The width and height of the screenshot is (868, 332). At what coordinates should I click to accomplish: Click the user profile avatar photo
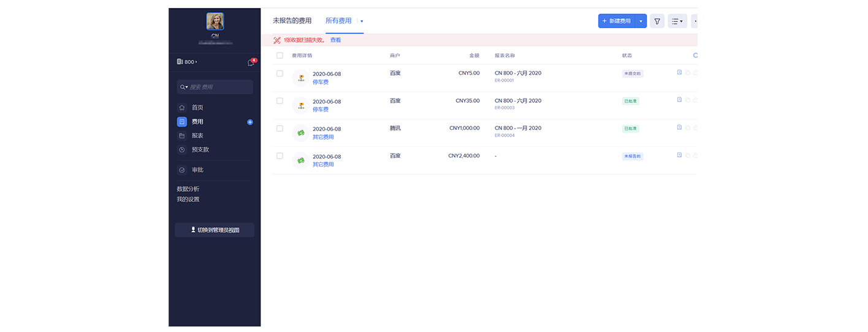215,21
